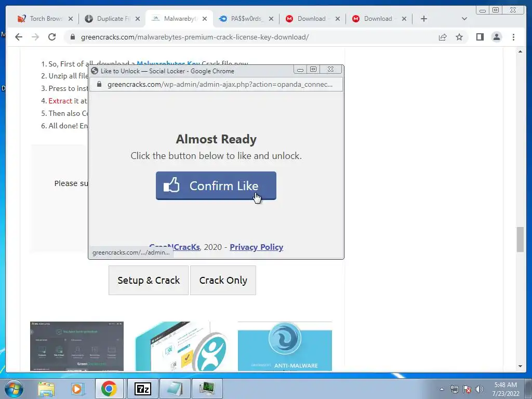Close the last Download tab
Viewport: 532px width, 399px height.
coord(404,19)
